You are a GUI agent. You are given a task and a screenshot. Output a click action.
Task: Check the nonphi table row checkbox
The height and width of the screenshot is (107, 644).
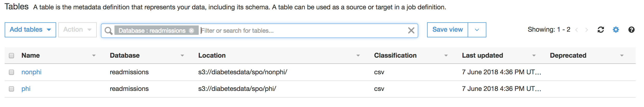[11, 72]
